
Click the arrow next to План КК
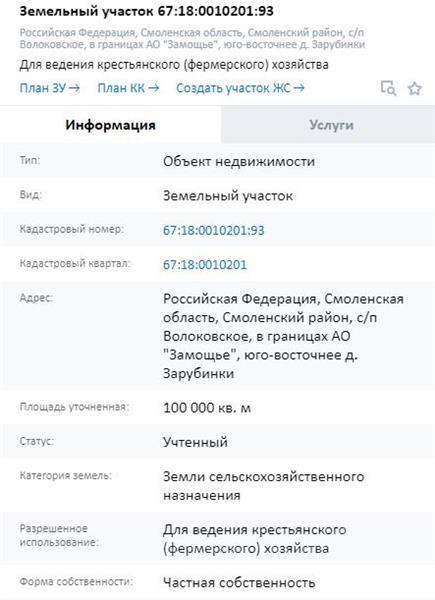click(x=153, y=88)
